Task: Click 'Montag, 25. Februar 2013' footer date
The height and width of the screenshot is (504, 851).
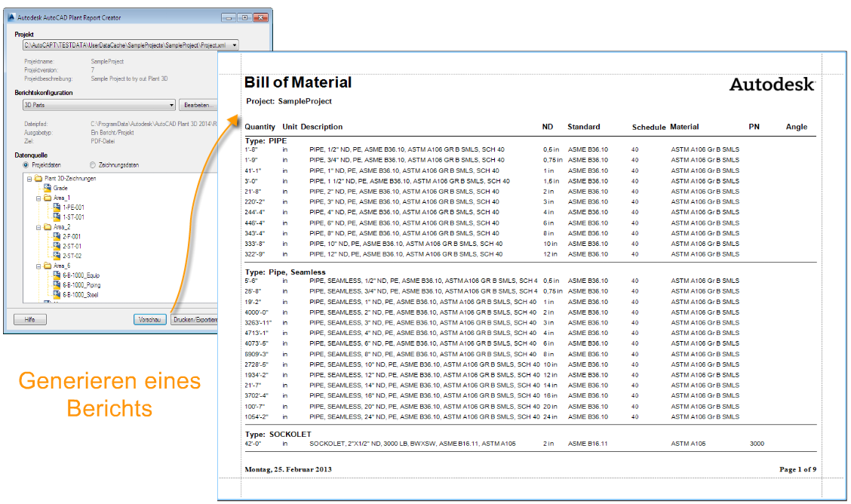Action: pos(288,469)
